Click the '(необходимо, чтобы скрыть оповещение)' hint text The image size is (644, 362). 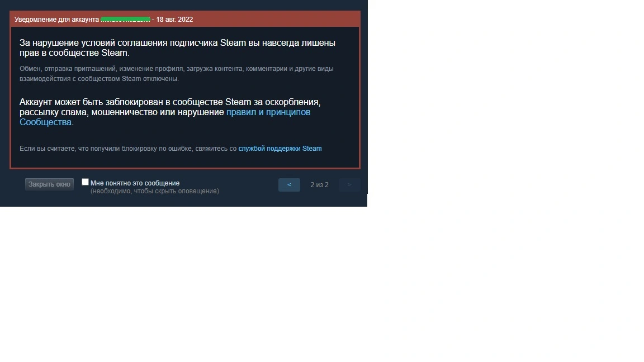click(x=155, y=191)
